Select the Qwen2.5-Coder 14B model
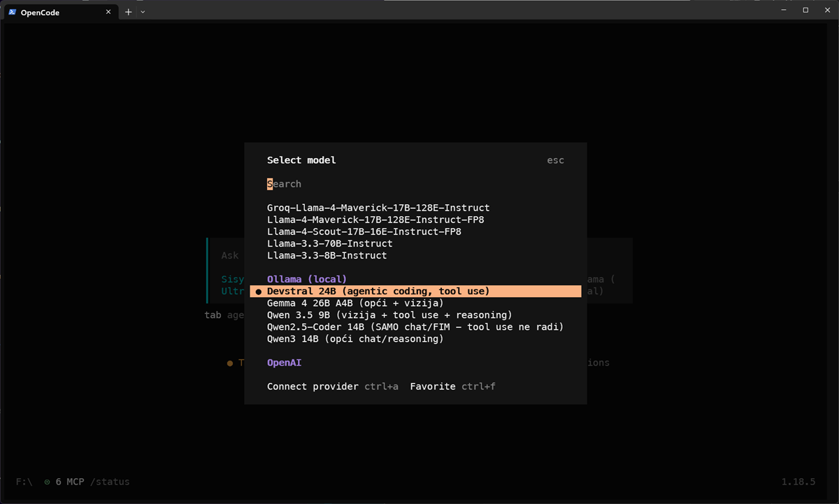The width and height of the screenshot is (839, 504). pyautogui.click(x=415, y=326)
